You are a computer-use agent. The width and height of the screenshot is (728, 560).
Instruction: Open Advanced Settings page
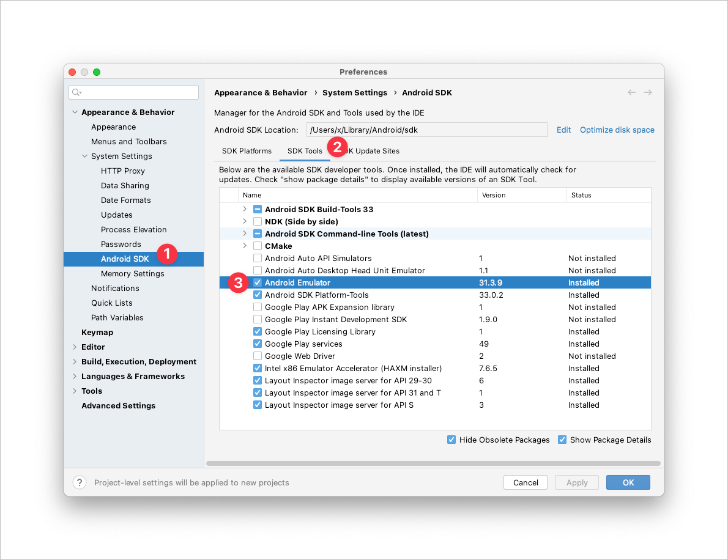tap(119, 405)
